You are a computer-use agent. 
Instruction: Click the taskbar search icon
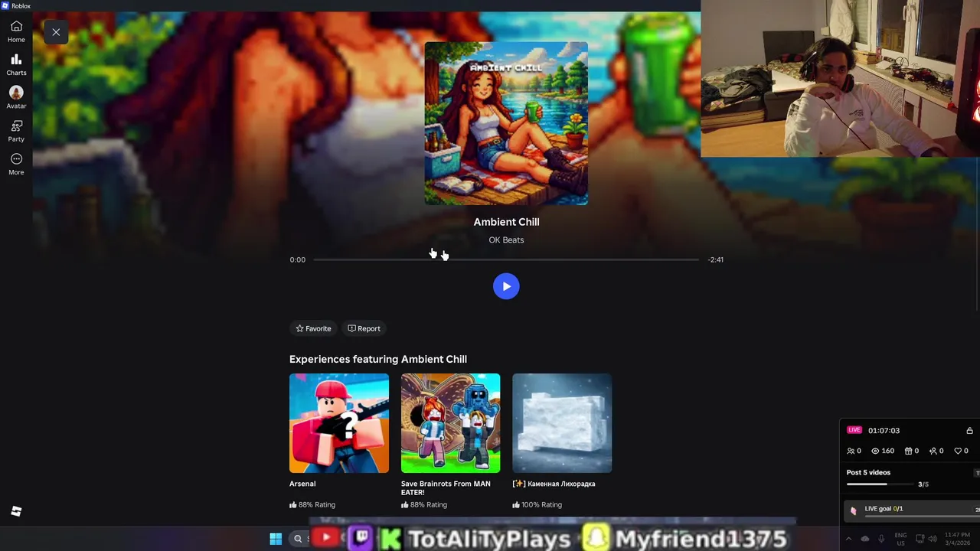coord(298,539)
